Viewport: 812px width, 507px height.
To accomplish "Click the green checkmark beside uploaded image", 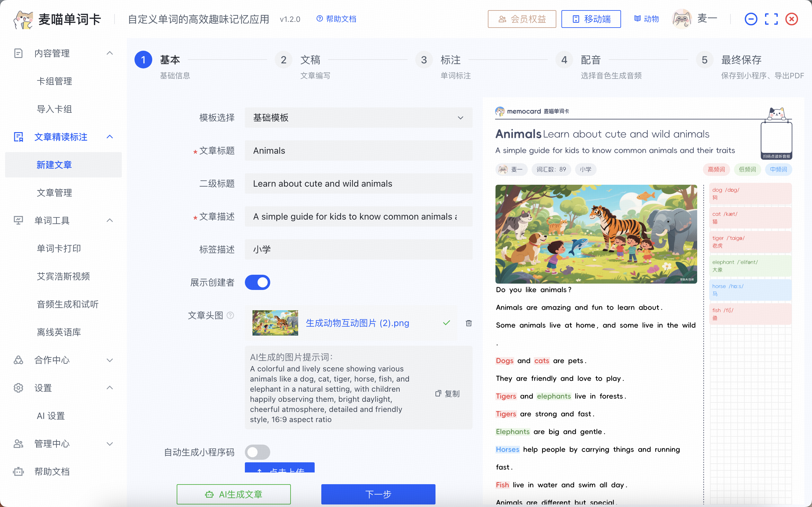I will pos(446,323).
